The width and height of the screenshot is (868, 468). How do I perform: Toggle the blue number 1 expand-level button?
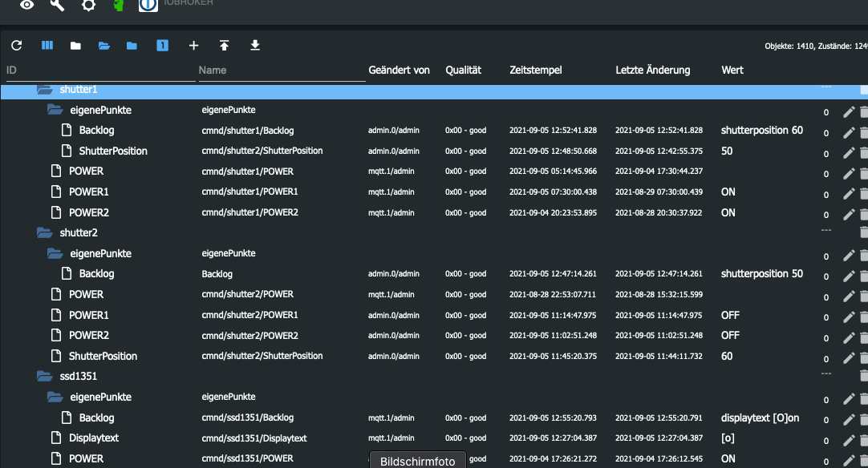click(x=162, y=46)
